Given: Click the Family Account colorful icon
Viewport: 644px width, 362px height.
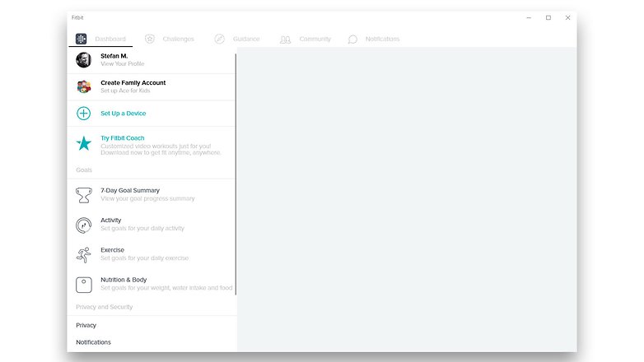Looking at the screenshot, I should [84, 86].
